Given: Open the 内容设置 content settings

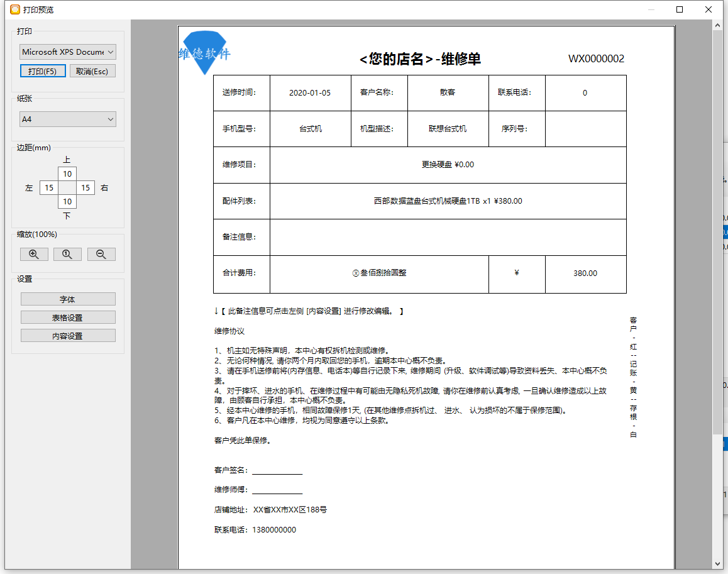Looking at the screenshot, I should click(68, 335).
